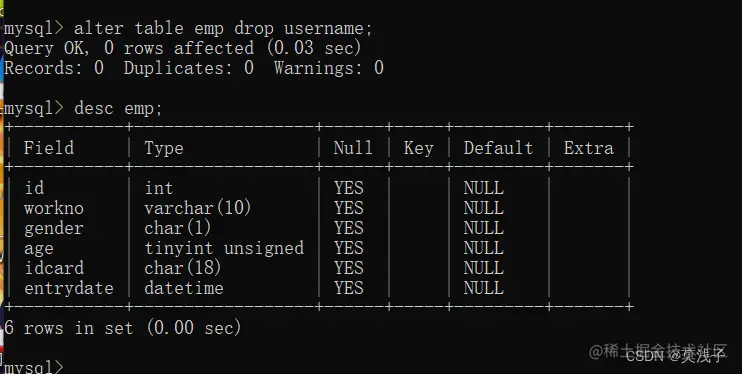Screen dimensions: 742x374
Task: Click the Type column header
Action: (x=164, y=148)
